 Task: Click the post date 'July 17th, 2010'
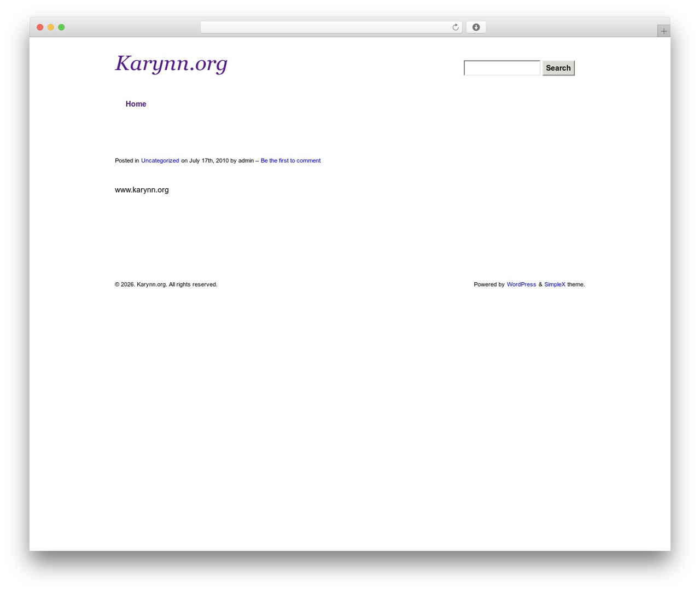[x=209, y=161]
